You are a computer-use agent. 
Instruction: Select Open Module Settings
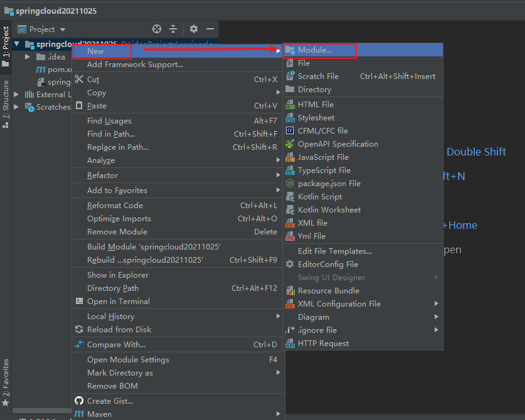point(178,359)
